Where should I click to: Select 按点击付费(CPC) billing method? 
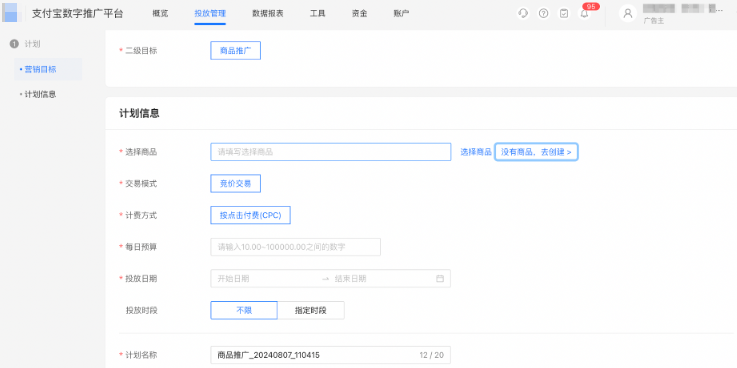click(251, 215)
